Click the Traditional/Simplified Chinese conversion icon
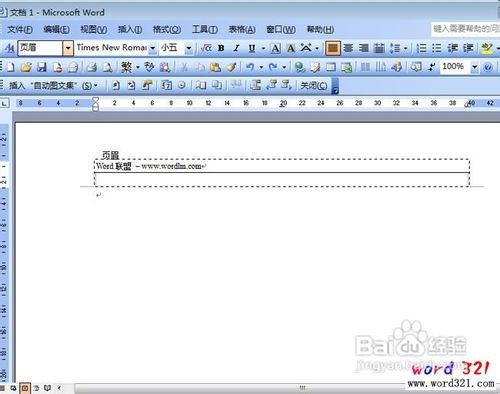 click(x=126, y=67)
